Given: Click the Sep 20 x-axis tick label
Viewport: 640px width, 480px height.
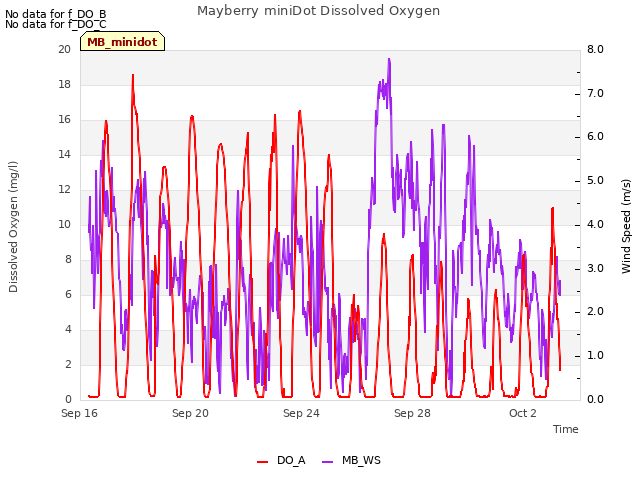Looking at the screenshot, I should (190, 413).
